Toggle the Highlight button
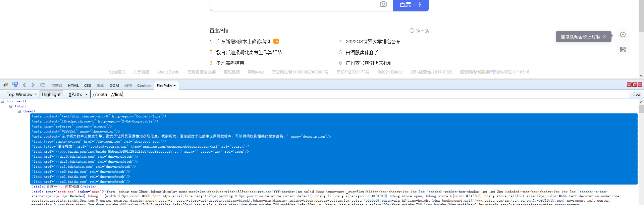 click(x=51, y=94)
